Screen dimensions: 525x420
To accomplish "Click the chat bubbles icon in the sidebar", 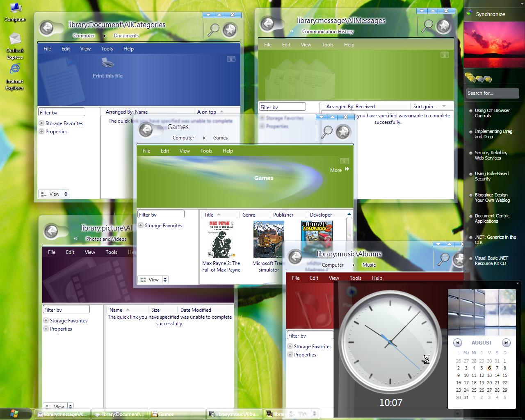I will [x=478, y=78].
